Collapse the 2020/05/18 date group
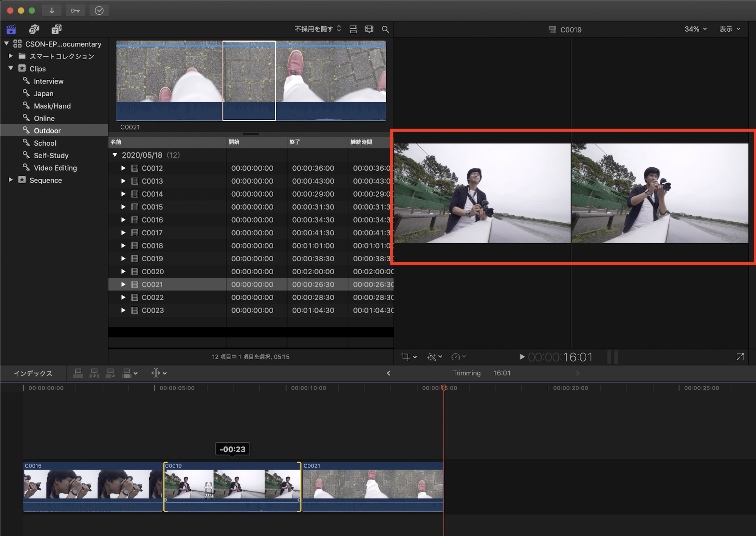Viewport: 756px width, 536px height. click(x=115, y=155)
